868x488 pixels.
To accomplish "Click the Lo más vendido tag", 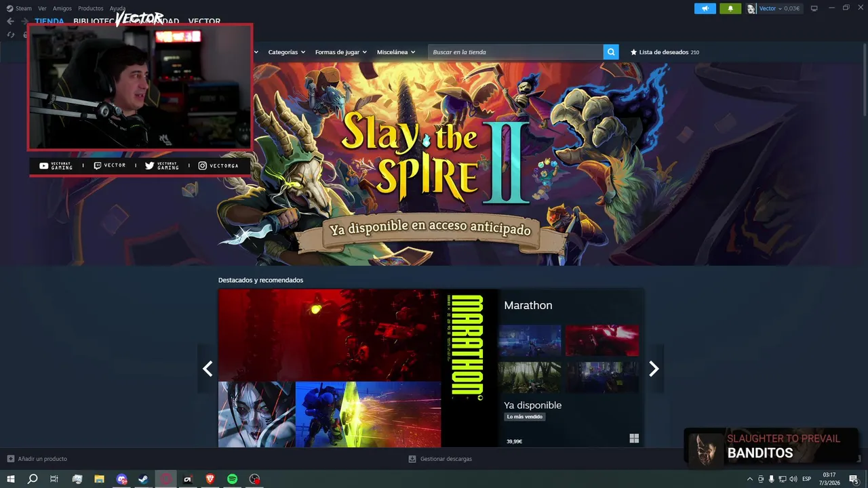I will coord(525,417).
